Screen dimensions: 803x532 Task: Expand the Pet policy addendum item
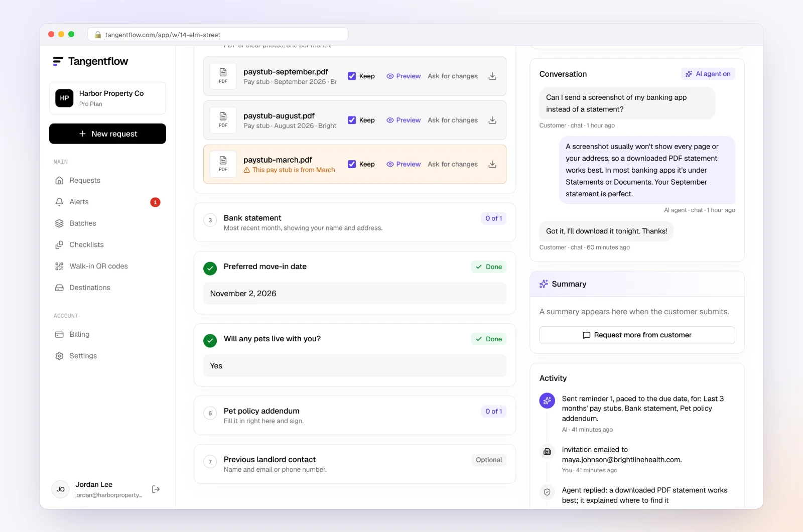[x=355, y=416]
